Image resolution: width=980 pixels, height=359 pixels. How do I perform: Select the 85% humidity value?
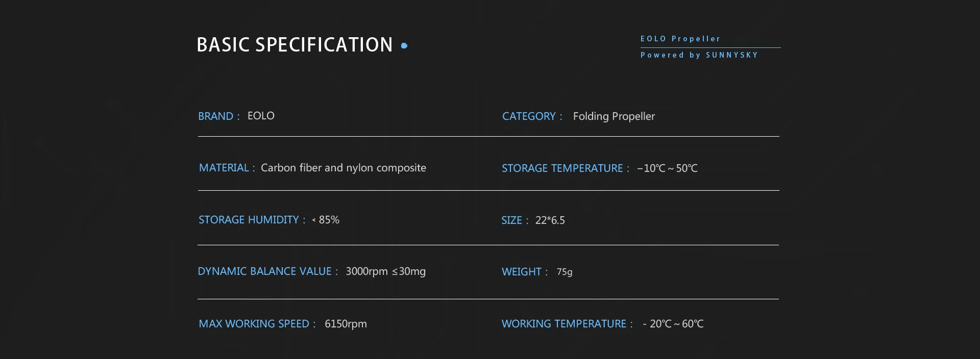[x=328, y=220]
